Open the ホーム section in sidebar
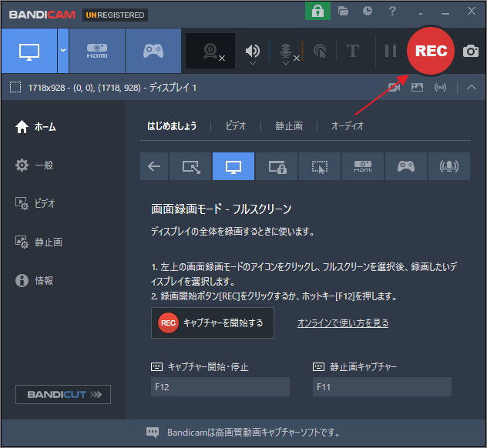Viewport: 487px width, 448px height. (x=35, y=127)
